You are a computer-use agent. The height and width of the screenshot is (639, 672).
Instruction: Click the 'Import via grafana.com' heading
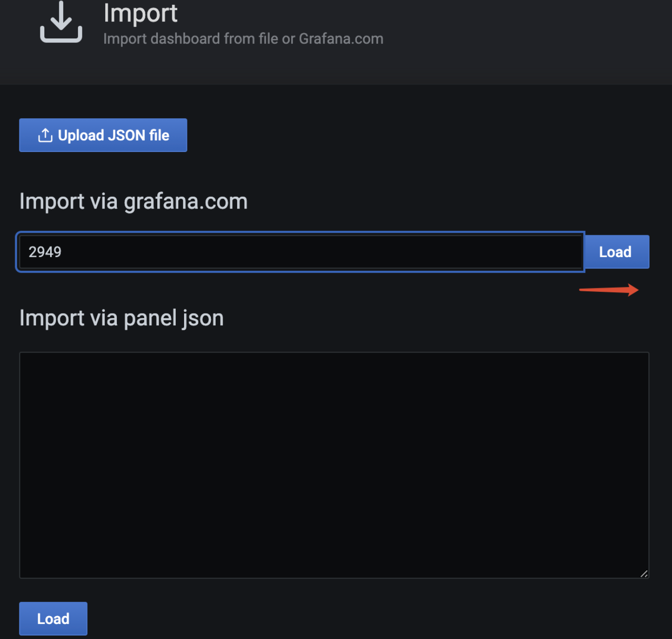coord(133,201)
